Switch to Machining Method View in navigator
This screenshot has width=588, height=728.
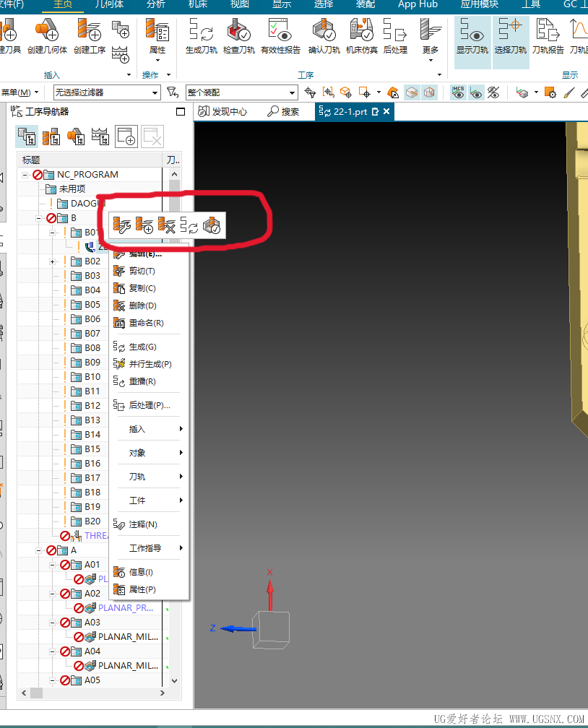tap(100, 136)
